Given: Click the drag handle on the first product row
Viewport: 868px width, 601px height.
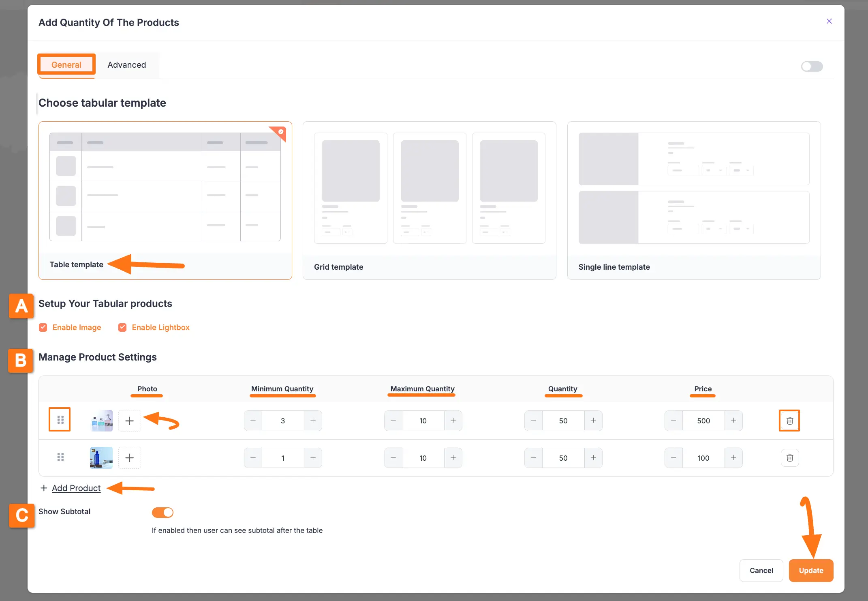Looking at the screenshot, I should click(60, 420).
